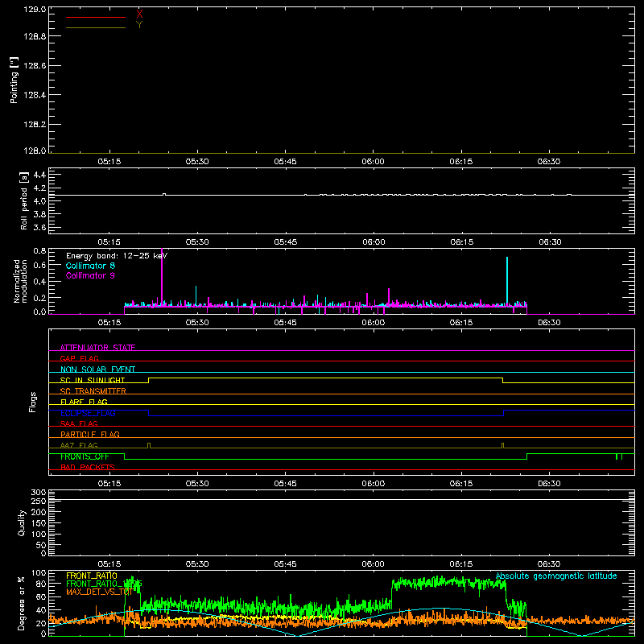Click the 128.6 tick label on Pointing axis

pyautogui.click(x=35, y=66)
